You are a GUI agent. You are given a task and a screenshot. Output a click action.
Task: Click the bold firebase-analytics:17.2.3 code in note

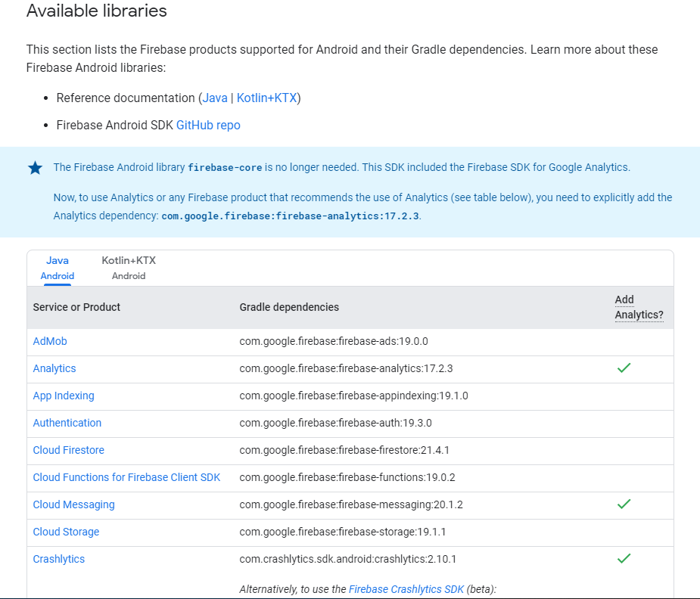pyautogui.click(x=290, y=216)
